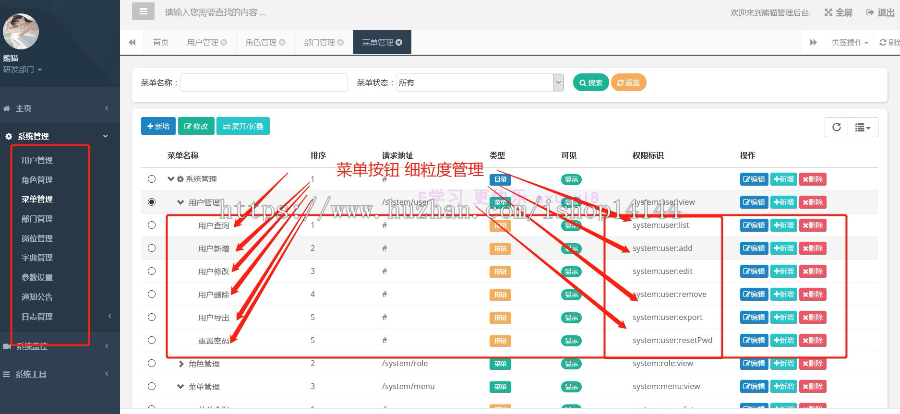Open 部门管理 in the sidebar submenu
Image resolution: width=900 pixels, height=414 pixels.
37,219
